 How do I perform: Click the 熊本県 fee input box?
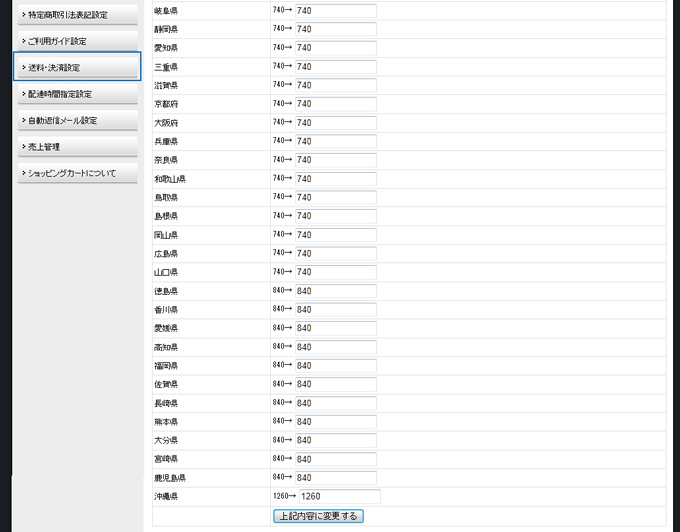point(335,422)
